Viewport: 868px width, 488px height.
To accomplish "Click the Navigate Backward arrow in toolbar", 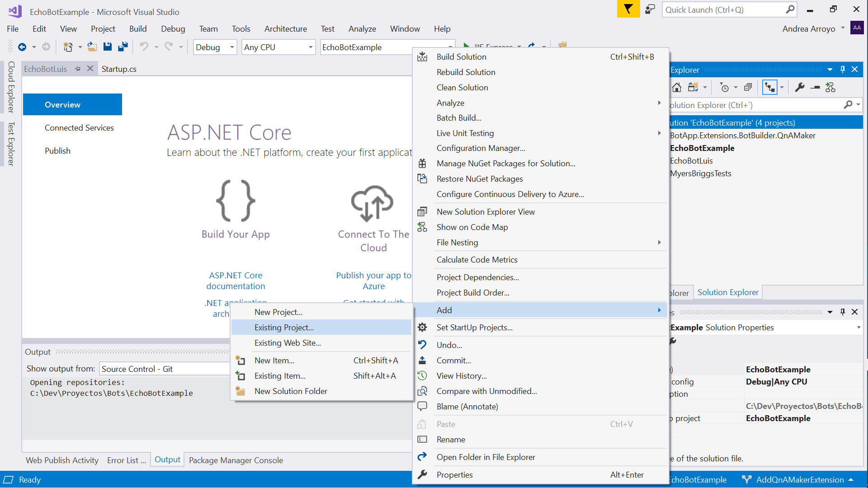I will click(22, 47).
